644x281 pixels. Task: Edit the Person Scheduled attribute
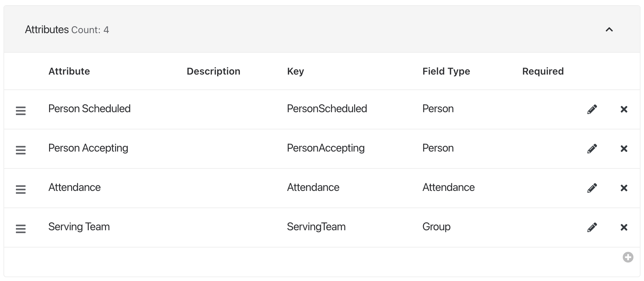592,109
